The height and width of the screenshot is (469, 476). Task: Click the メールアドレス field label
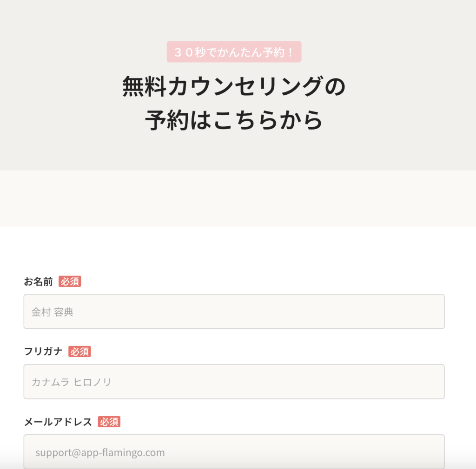58,422
